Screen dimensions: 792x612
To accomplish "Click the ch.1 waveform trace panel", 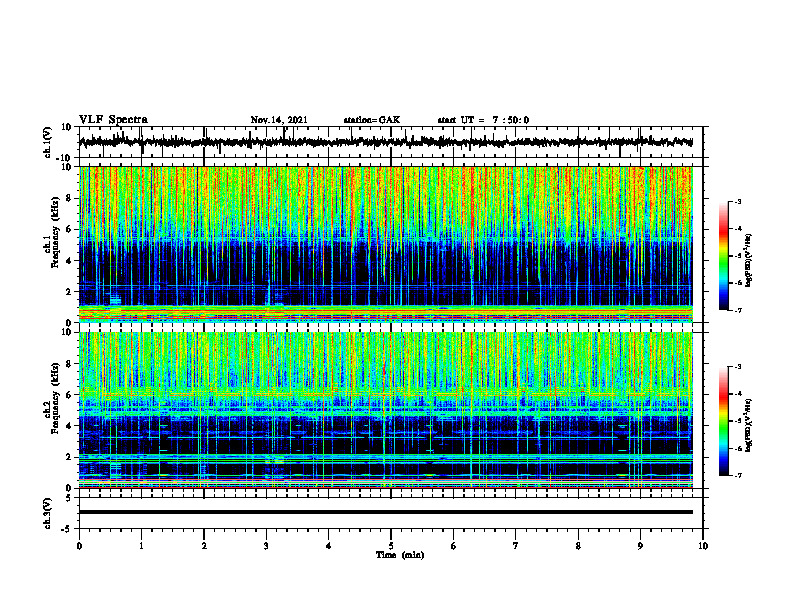I will point(390,142).
